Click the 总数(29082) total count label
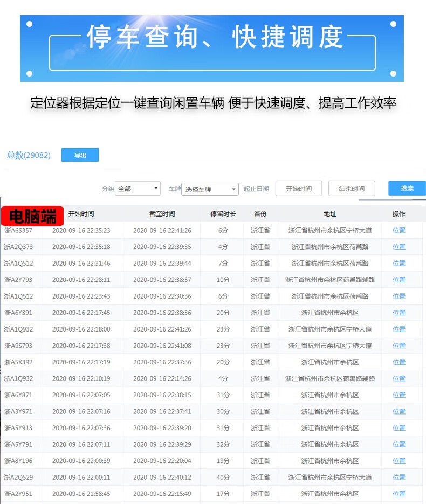426x504 pixels. (29, 155)
